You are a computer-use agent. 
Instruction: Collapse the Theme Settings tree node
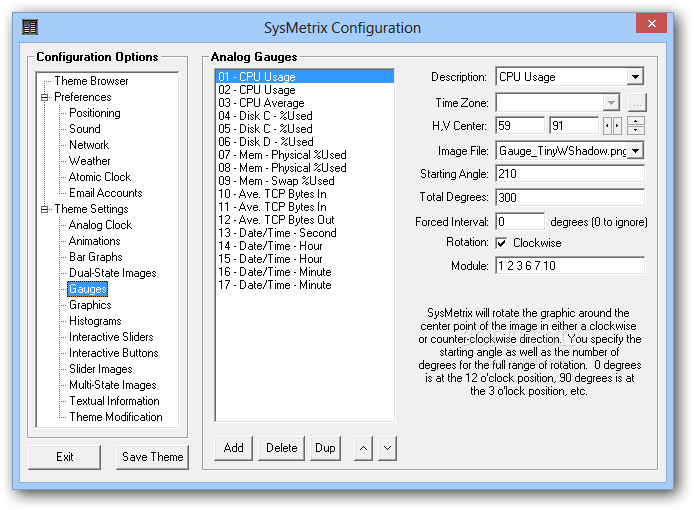coord(45,209)
